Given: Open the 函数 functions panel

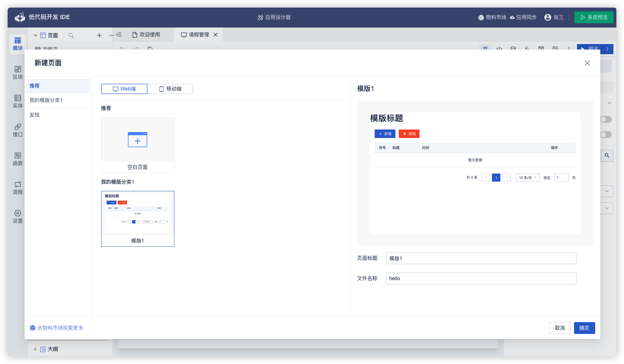Looking at the screenshot, I should click(17, 158).
